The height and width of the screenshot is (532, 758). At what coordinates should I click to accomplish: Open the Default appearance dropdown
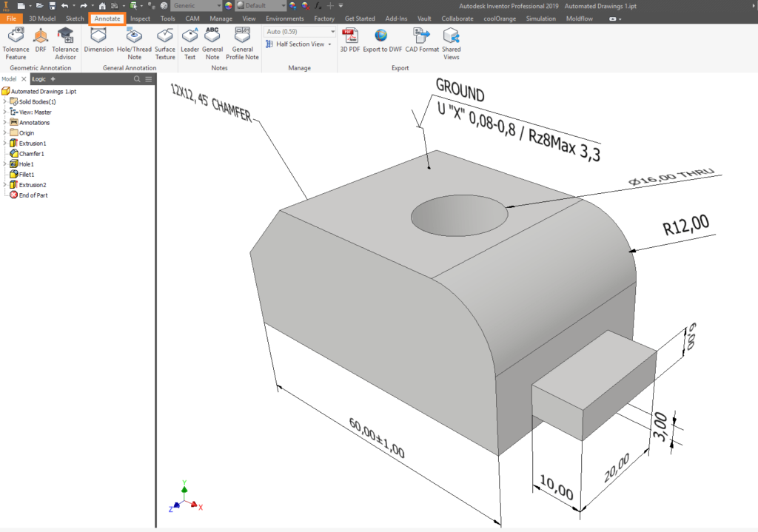click(261, 6)
